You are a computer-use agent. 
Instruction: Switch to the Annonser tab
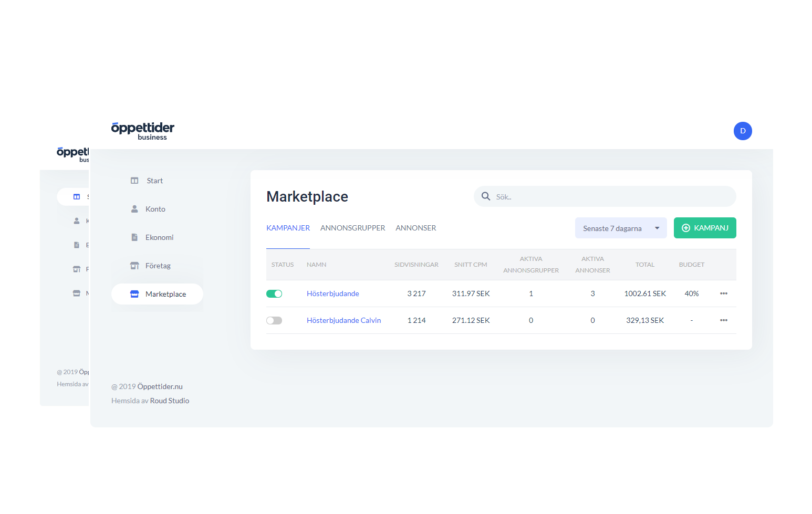[x=415, y=228]
